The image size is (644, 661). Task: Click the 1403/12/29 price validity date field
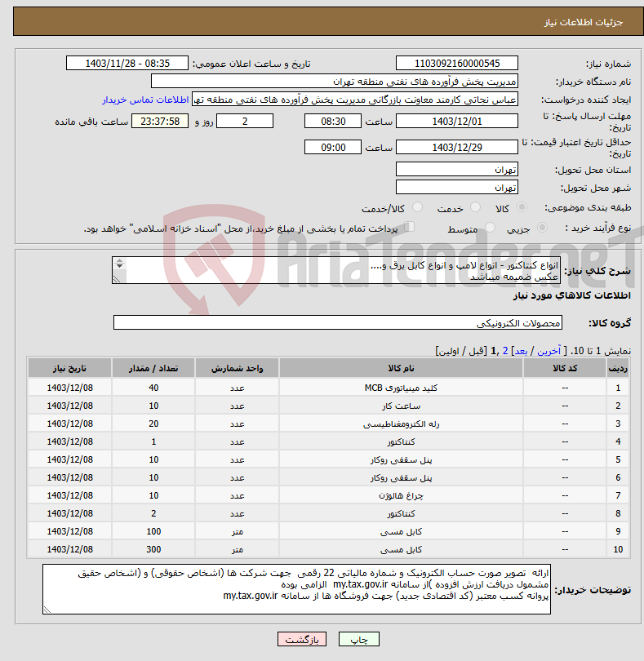pos(457,148)
